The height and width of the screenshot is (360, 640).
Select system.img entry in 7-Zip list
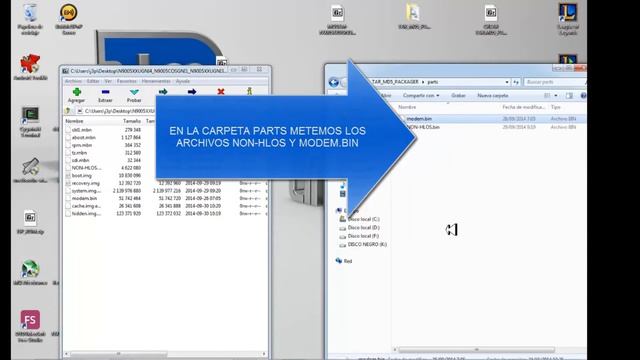click(86, 191)
